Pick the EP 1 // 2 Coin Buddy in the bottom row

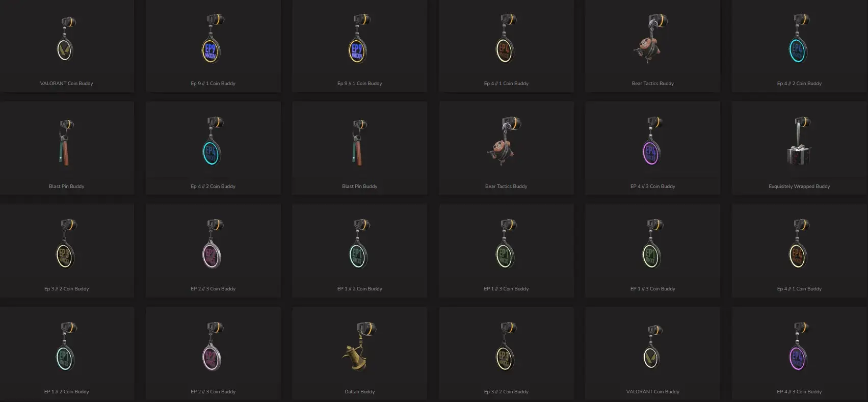[x=66, y=353]
